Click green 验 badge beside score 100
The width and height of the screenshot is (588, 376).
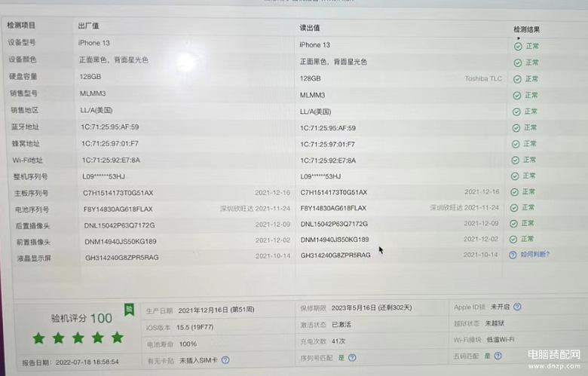[x=130, y=309]
